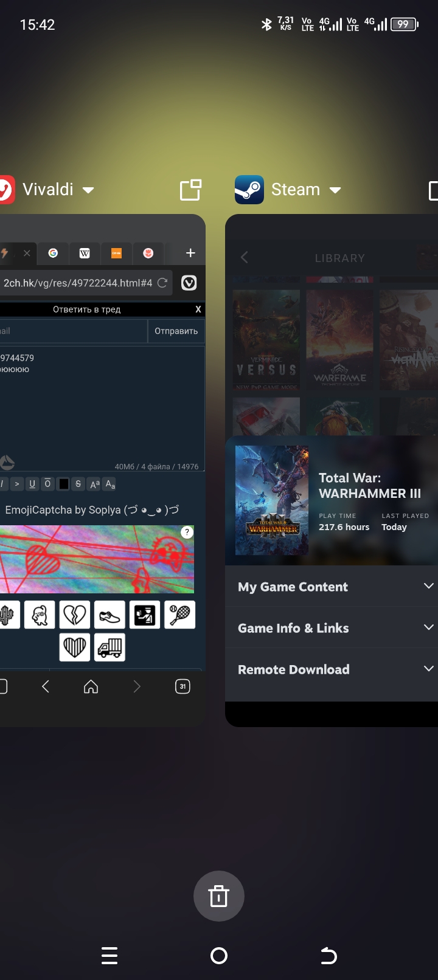438x980 pixels.
Task: Open the captcha help question mark
Action: [x=187, y=532]
